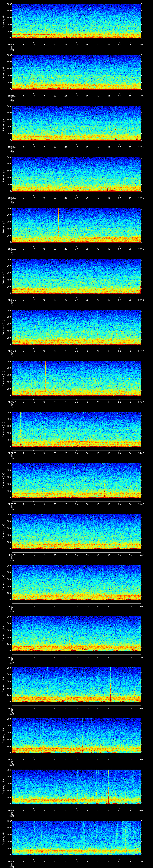Click the spectrogram panel starting at 21:28:00
The width and height of the screenshot is (153, 868).
coord(77,736)
